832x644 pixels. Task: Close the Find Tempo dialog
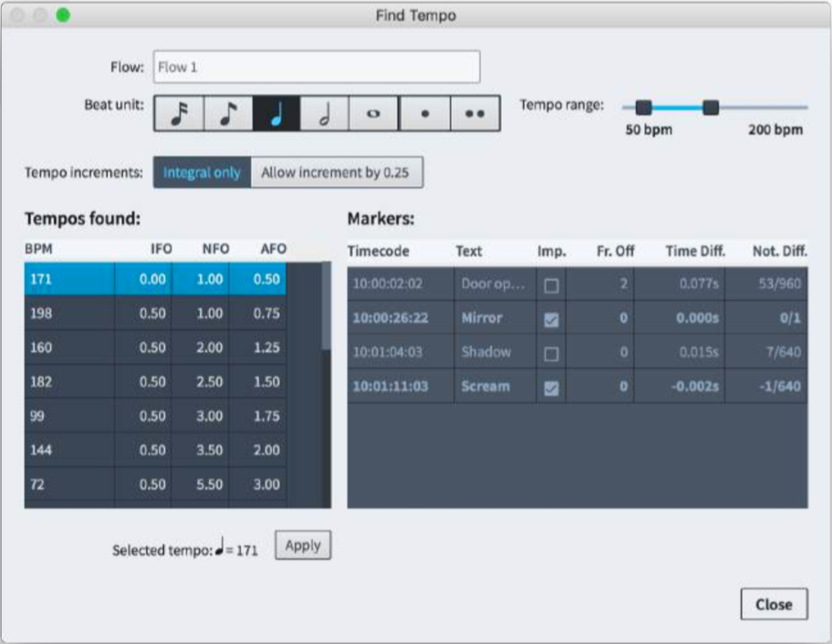tap(775, 604)
